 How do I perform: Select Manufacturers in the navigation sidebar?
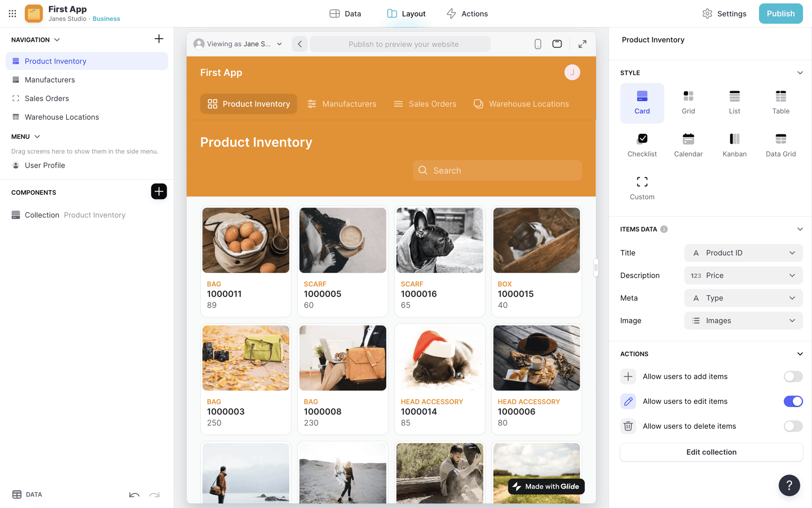click(x=87, y=80)
